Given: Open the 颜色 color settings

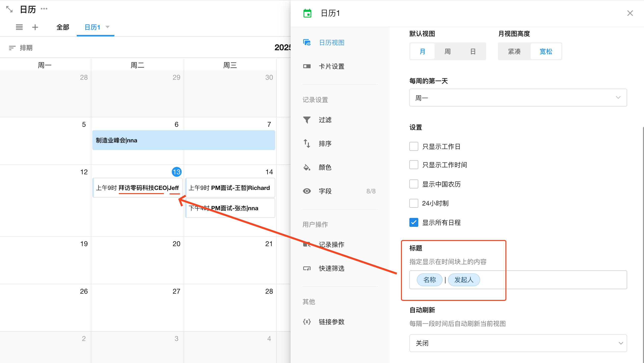Looking at the screenshot, I should coord(325,167).
